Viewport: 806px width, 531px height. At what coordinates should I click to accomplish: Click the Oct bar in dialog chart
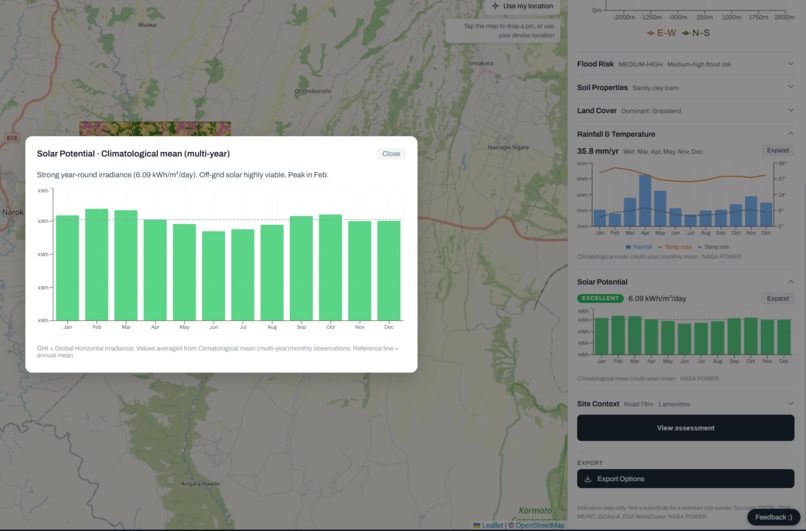(x=331, y=267)
